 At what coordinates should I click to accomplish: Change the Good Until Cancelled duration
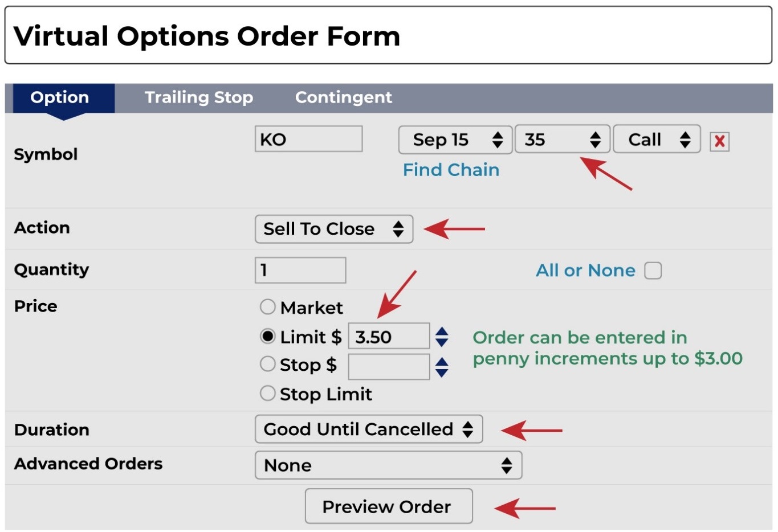pyautogui.click(x=368, y=429)
